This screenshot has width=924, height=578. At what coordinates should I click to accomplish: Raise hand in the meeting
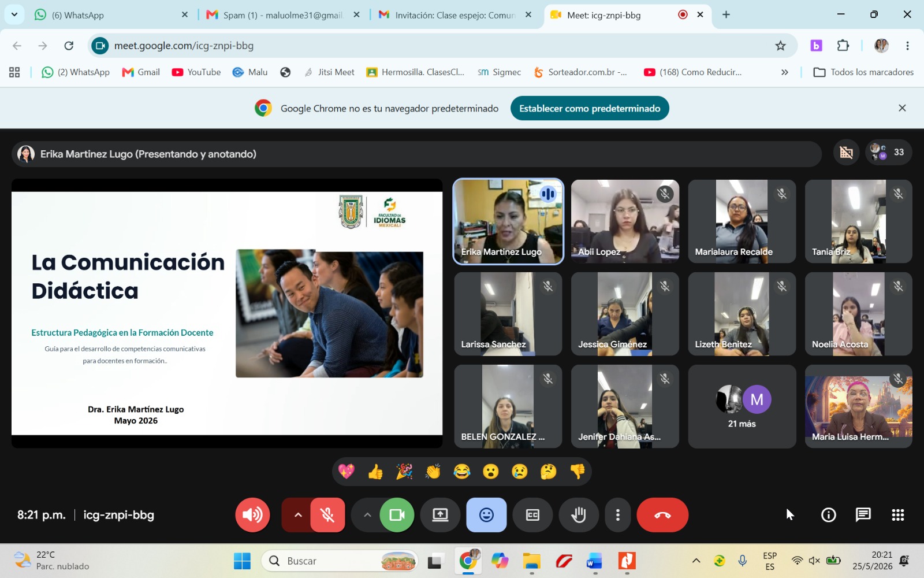(579, 514)
